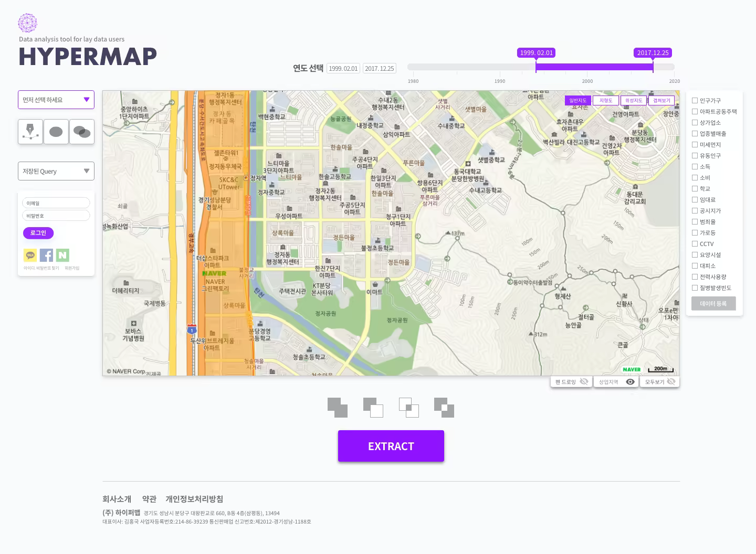The width and height of the screenshot is (756, 554).
Task: Click the EXTRACT button
Action: coord(391,446)
